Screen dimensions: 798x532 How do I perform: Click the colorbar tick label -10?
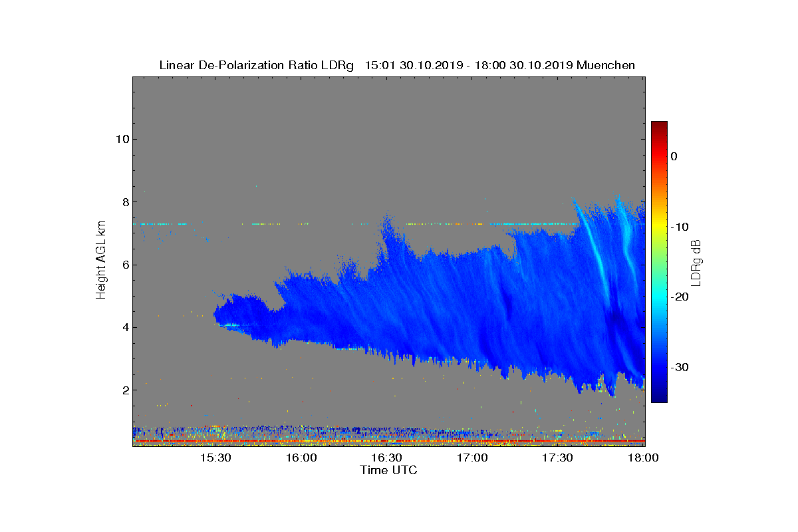coord(678,227)
